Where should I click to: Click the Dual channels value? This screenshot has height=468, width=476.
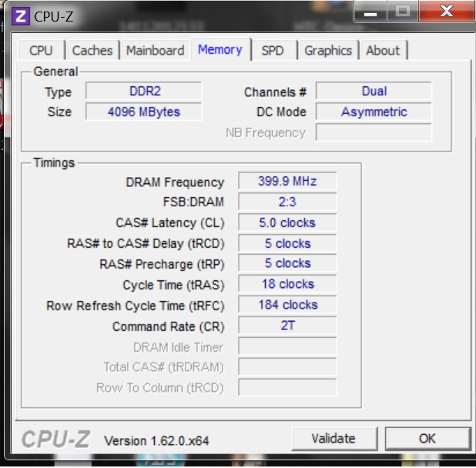tap(374, 91)
